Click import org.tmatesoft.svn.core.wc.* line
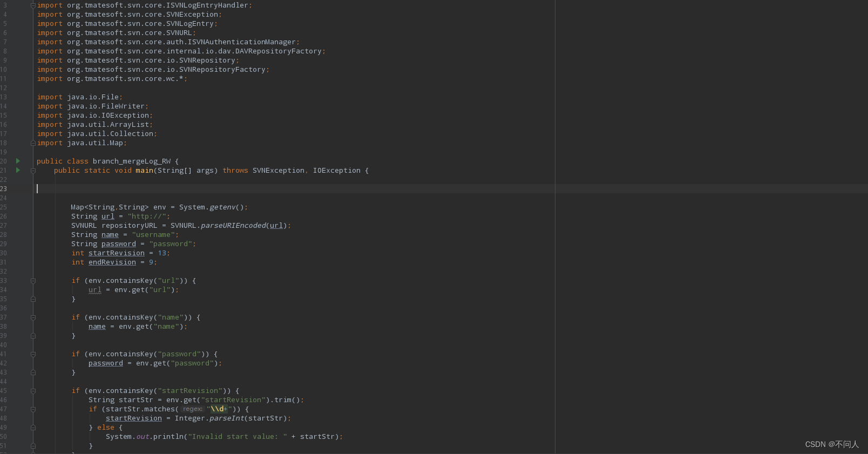Screen dimensions: 868x454 pos(112,79)
